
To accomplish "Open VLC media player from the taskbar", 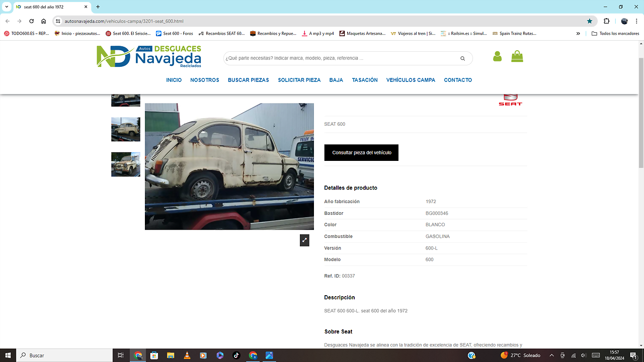I will pos(187,355).
